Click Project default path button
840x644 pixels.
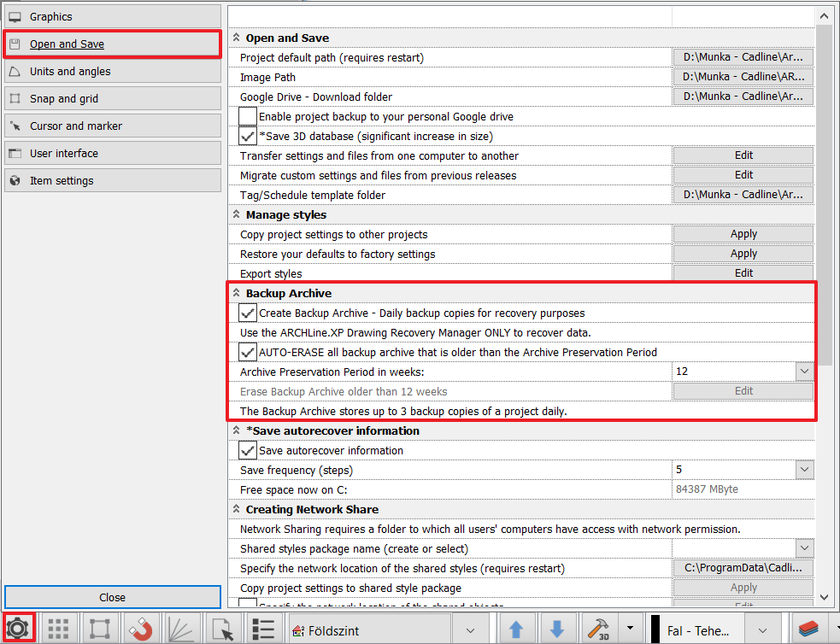(743, 56)
